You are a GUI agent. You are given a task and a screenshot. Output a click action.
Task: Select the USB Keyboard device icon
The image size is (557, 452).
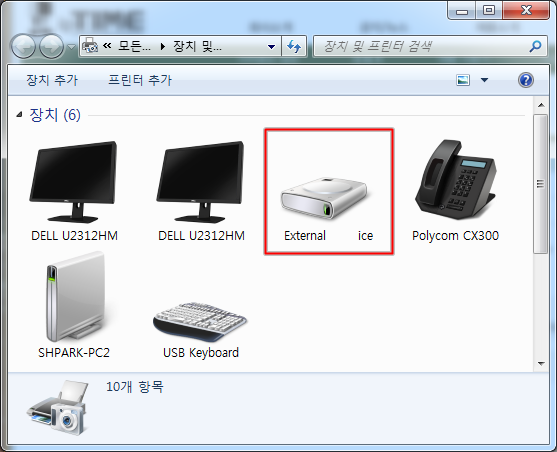[x=200, y=322]
